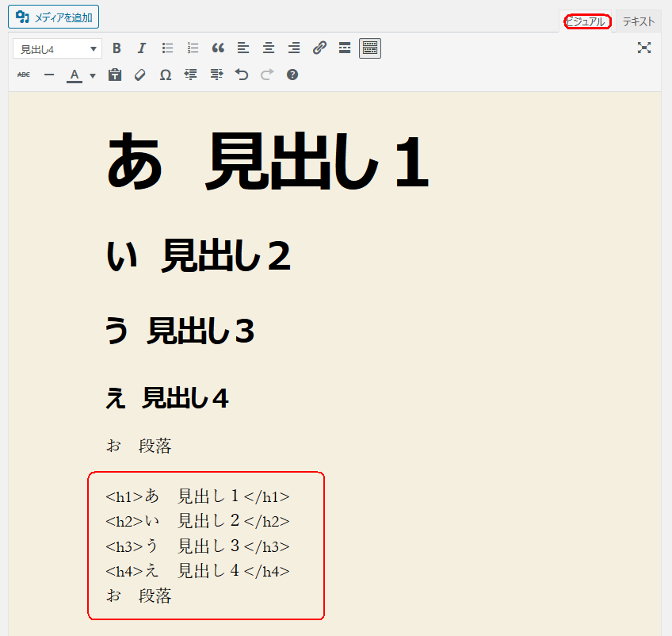Switch to the テキスト tab

tap(638, 22)
